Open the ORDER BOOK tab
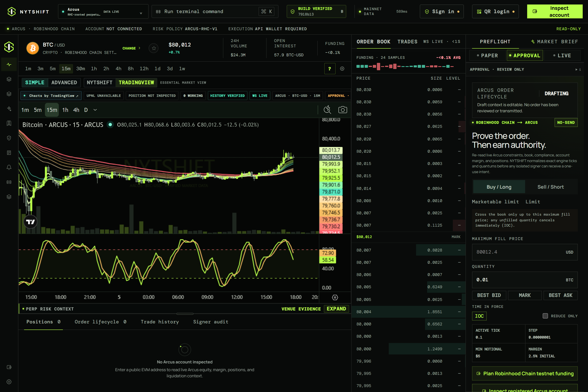 373,41
